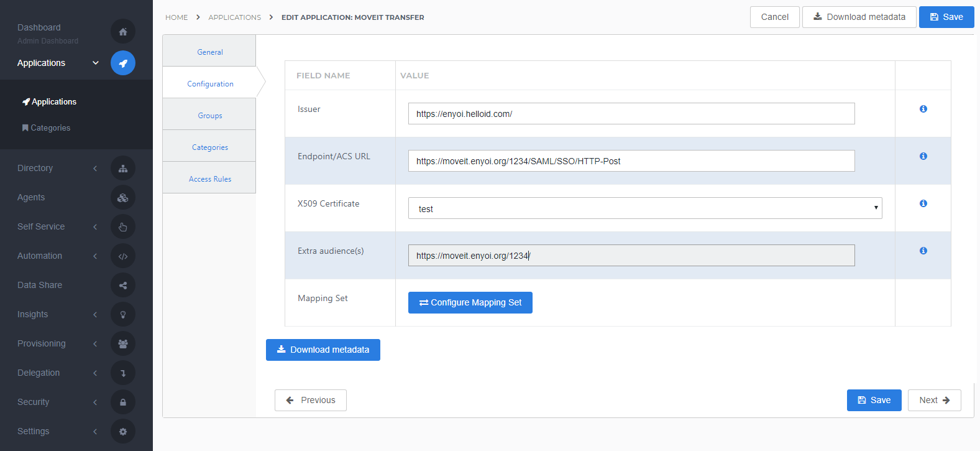
Task: Open Agents in the sidebar
Action: [31, 197]
